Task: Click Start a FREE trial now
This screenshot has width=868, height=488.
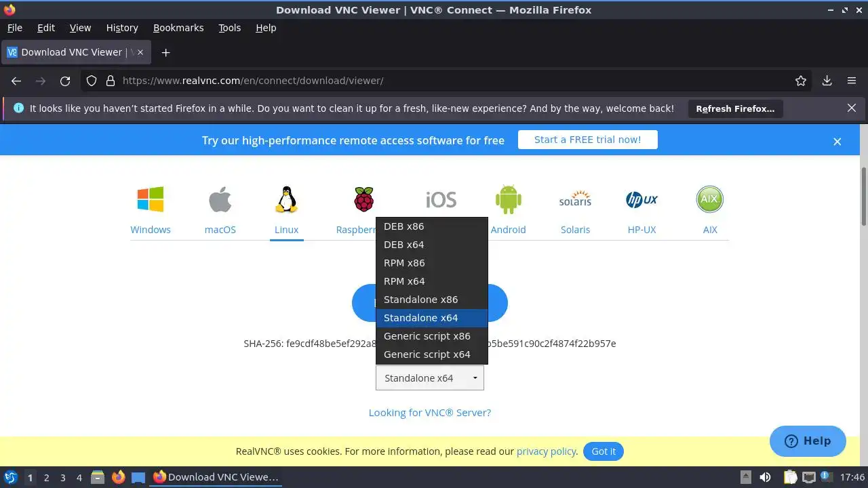Action: tap(587, 140)
